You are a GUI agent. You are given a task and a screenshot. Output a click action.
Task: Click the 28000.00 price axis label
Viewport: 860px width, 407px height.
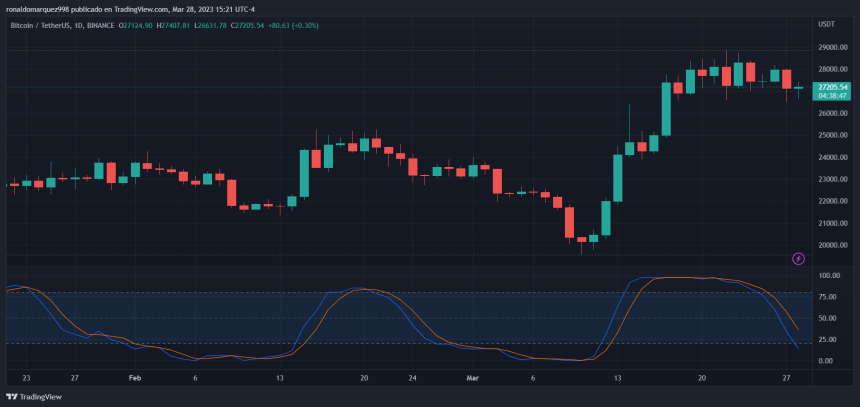[x=833, y=70]
